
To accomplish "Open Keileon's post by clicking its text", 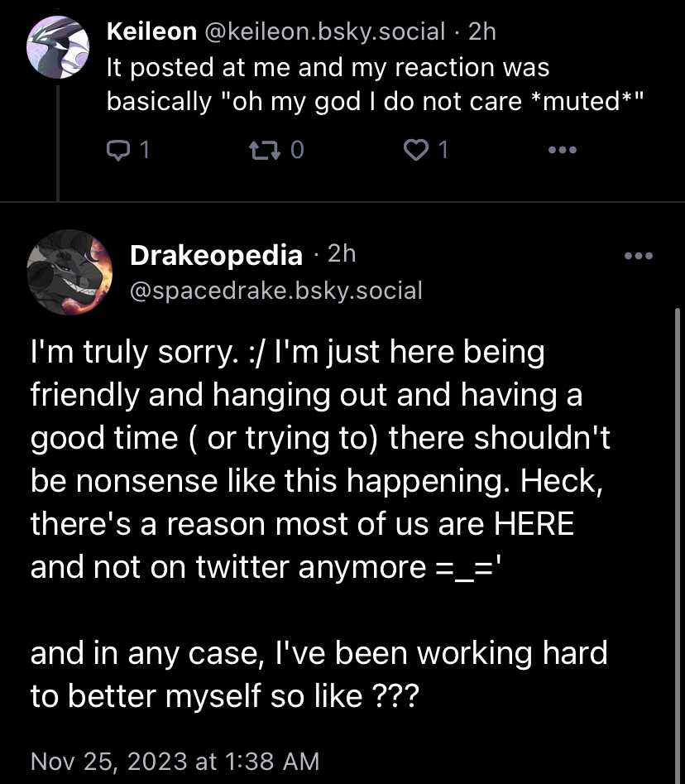I will [375, 84].
